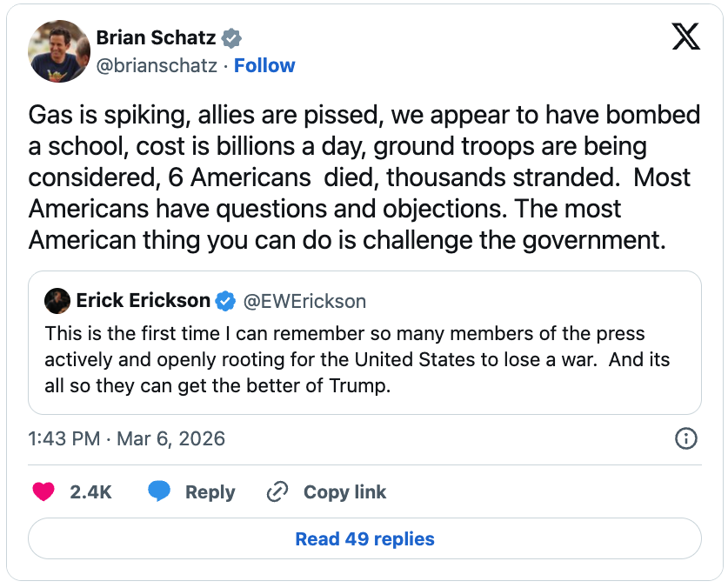Image resolution: width=728 pixels, height=588 pixels.
Task: Open the tweet info circle icon
Action: 686,438
